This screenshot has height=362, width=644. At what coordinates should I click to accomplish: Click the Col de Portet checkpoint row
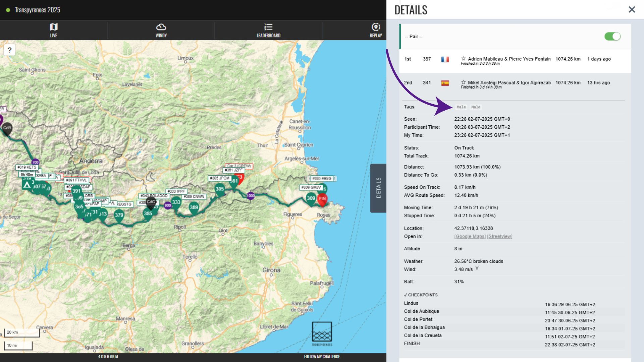514,320
